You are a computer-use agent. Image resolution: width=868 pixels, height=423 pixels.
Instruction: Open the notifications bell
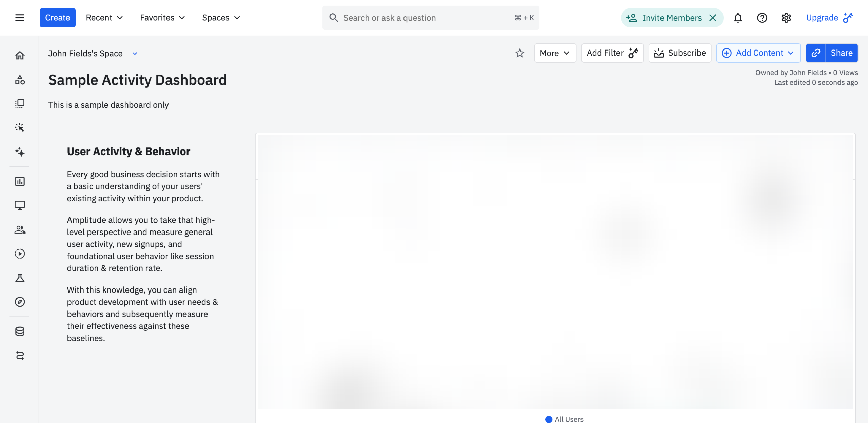[x=738, y=18]
